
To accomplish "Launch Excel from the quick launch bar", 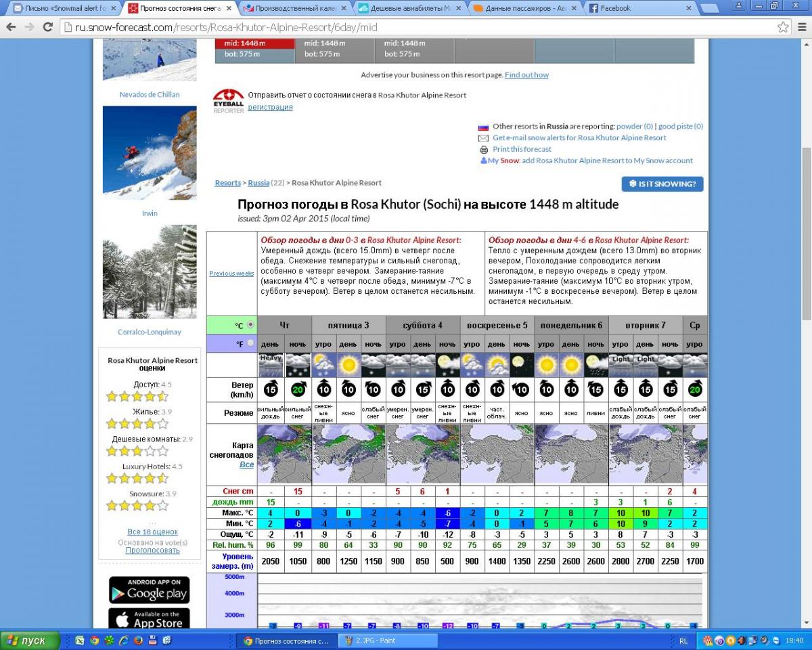I will pyautogui.click(x=81, y=640).
